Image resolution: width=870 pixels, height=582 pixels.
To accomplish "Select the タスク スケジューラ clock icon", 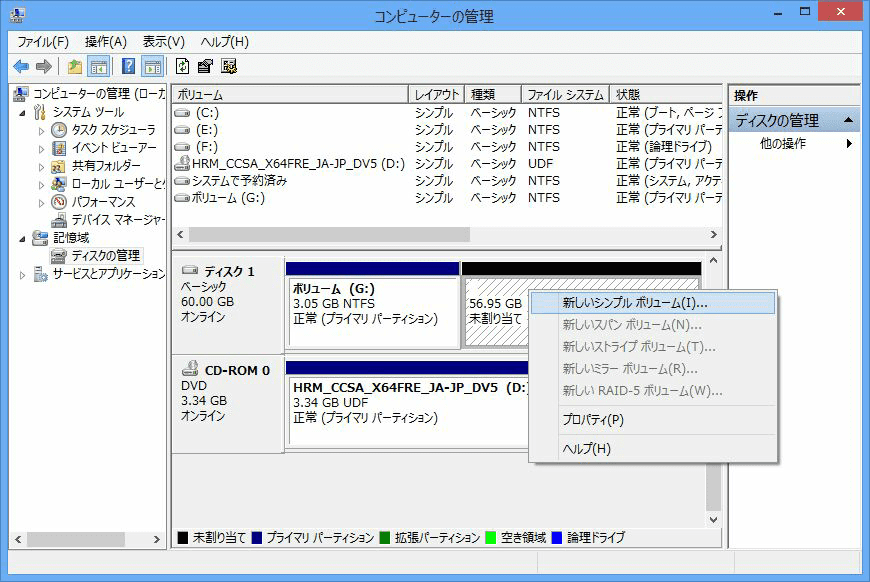I will click(x=59, y=129).
